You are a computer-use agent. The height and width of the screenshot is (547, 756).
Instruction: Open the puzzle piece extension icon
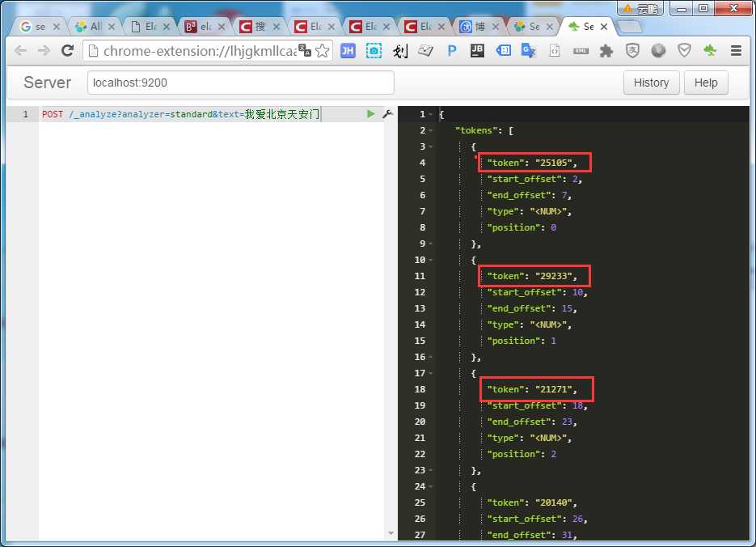click(x=606, y=51)
